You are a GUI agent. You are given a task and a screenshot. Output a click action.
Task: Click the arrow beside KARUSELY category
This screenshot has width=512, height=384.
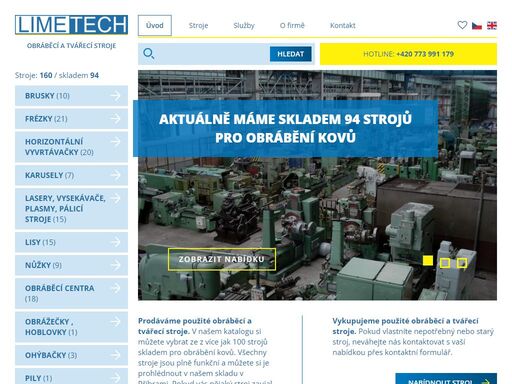pyautogui.click(x=115, y=175)
